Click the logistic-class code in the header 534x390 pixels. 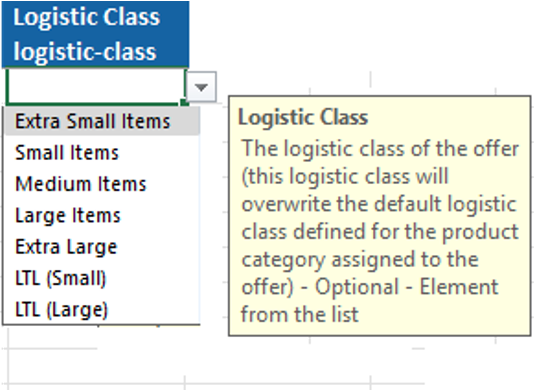[x=85, y=52]
